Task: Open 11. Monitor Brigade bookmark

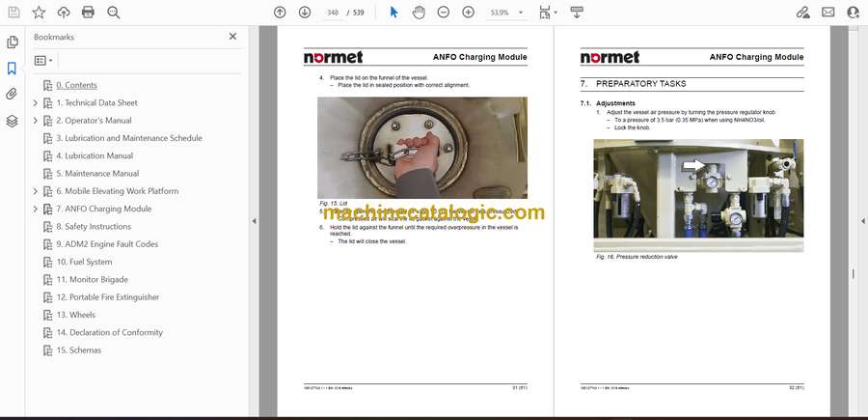Action: pos(92,280)
